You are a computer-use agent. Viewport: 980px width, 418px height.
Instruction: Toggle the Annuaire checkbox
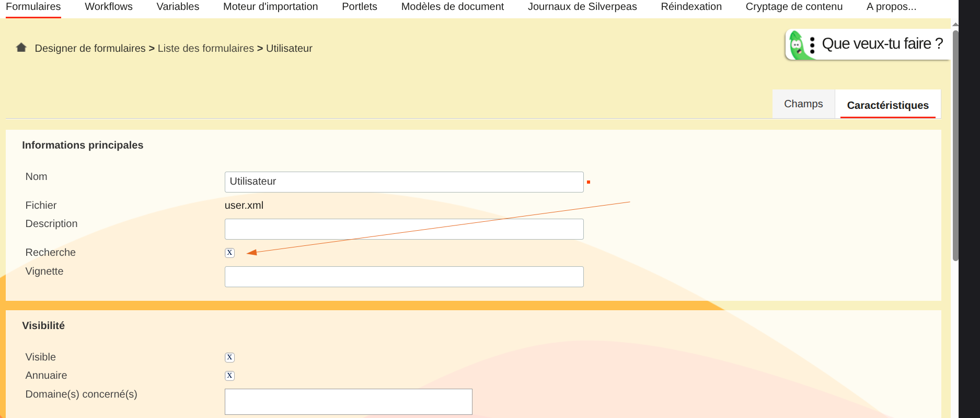(229, 376)
